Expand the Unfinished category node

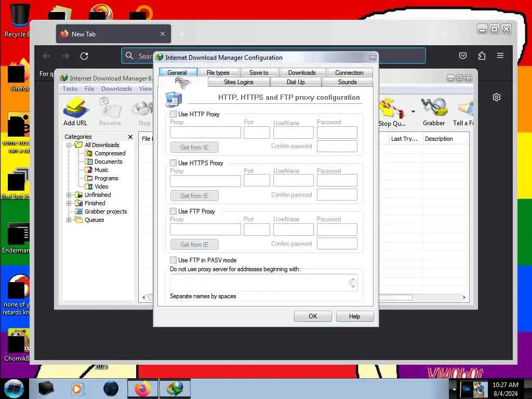pos(69,195)
